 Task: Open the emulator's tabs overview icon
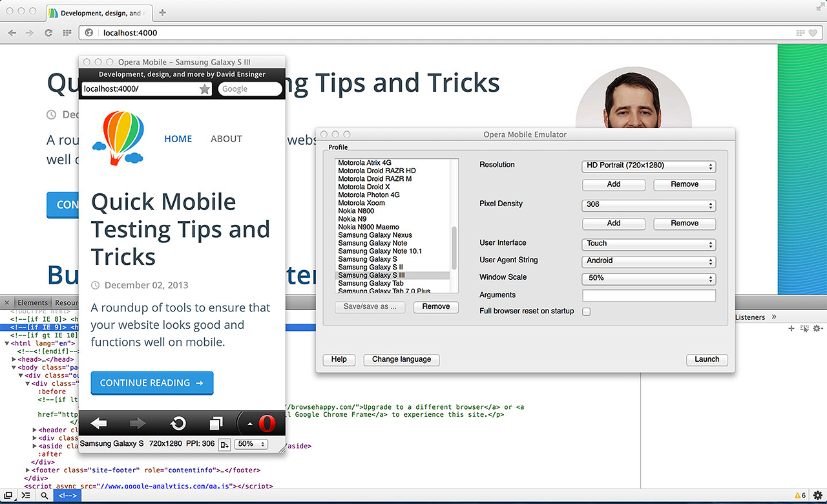pos(216,424)
